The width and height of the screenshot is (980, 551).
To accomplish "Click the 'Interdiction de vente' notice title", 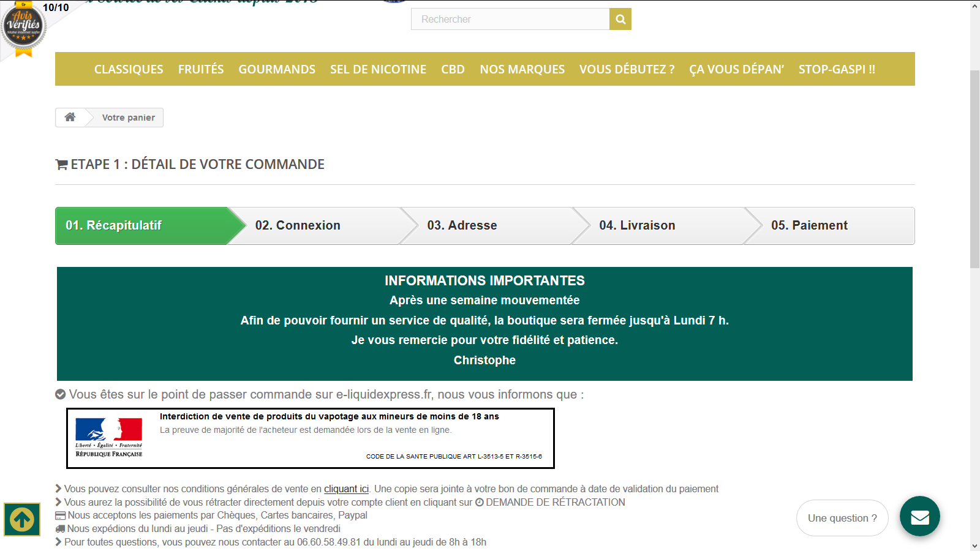I will click(x=330, y=416).
